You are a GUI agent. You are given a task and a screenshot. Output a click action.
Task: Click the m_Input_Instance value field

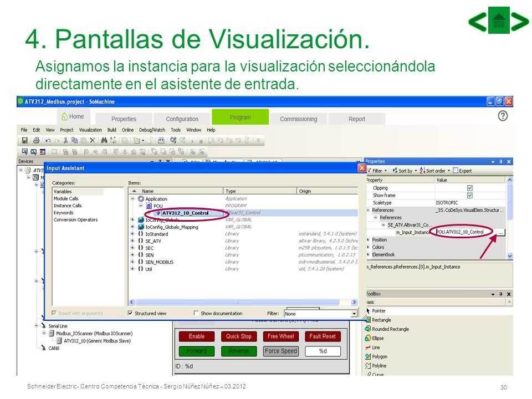[x=465, y=232]
